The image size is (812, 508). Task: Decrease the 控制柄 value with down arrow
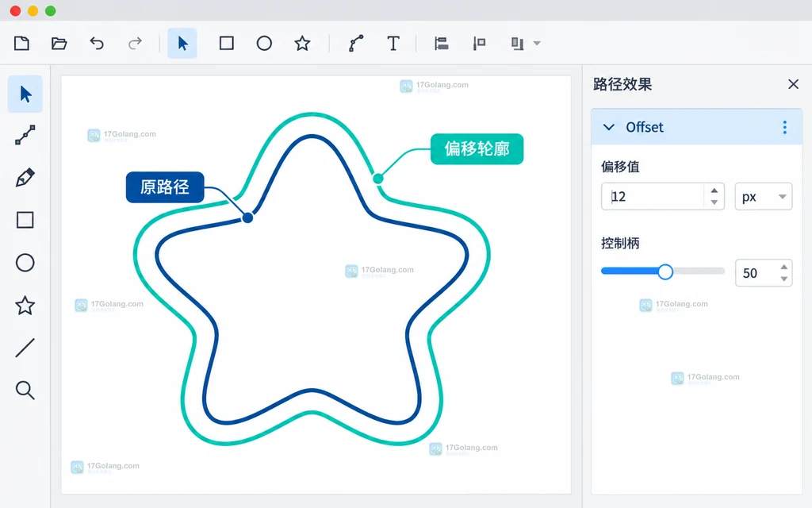click(784, 279)
